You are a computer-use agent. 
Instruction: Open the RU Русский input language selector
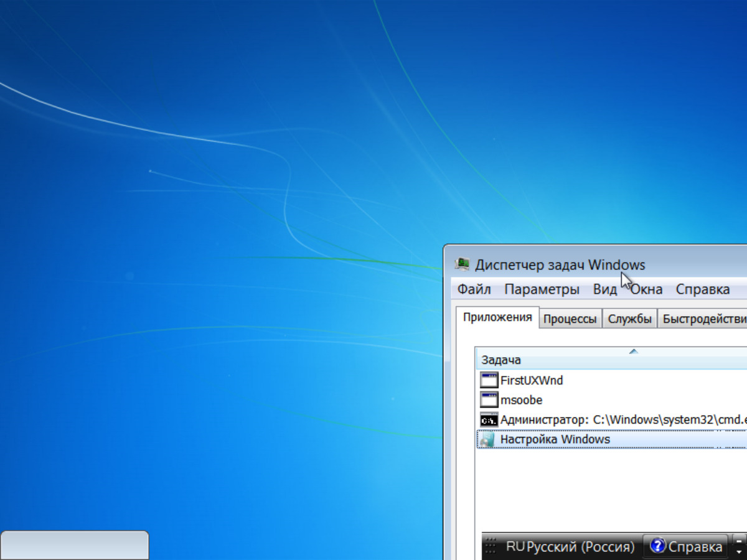pyautogui.click(x=570, y=547)
